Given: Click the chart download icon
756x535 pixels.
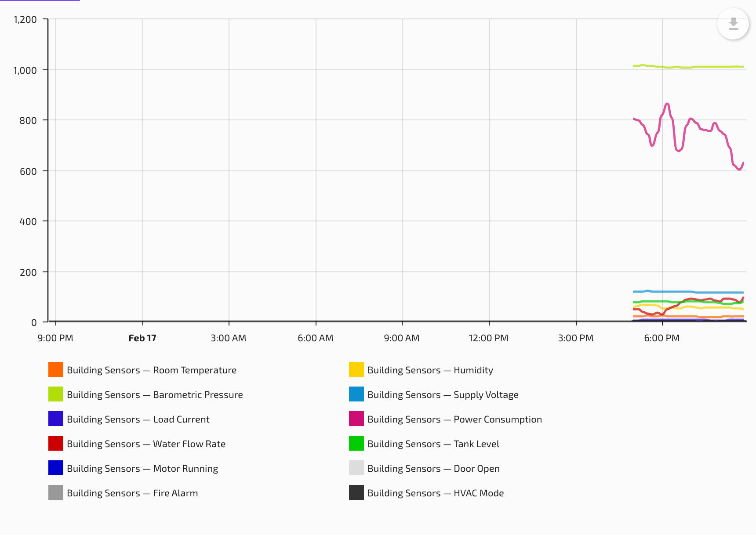Looking at the screenshot, I should [x=733, y=24].
